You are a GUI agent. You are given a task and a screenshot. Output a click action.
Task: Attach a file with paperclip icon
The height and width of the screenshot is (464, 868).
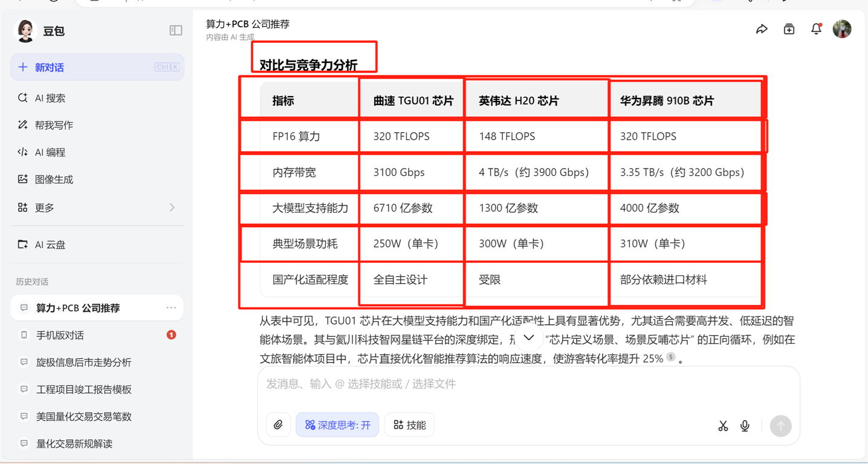(278, 425)
